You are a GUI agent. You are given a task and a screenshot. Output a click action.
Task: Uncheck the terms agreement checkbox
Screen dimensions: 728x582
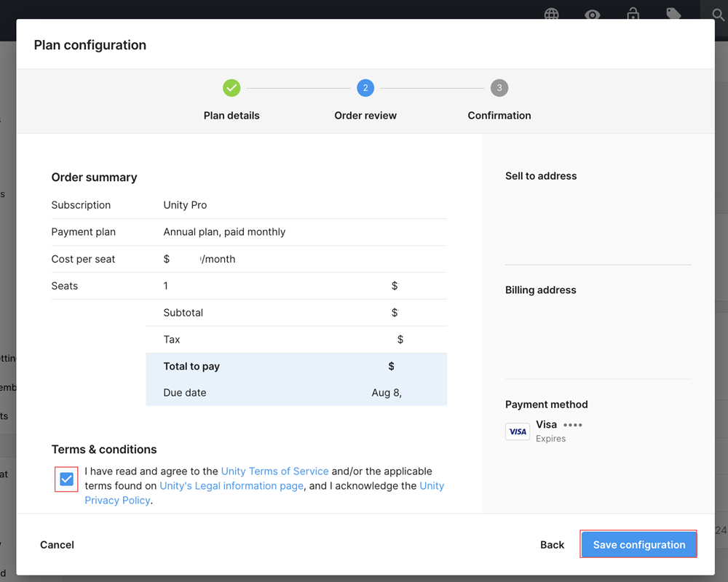coord(66,479)
